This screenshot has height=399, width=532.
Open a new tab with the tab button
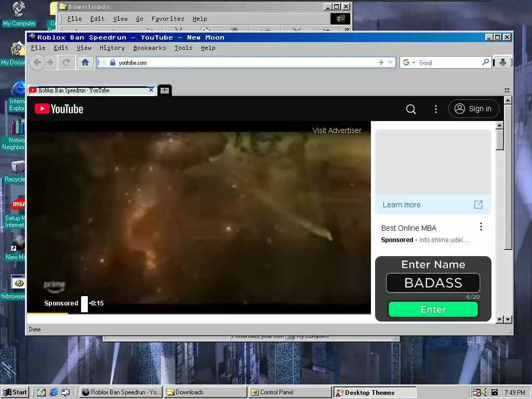coord(165,90)
